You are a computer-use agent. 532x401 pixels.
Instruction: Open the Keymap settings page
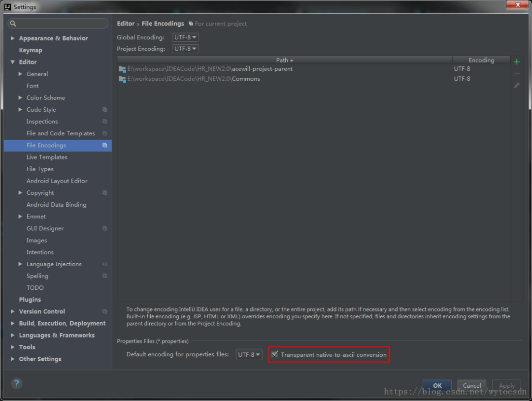(x=31, y=50)
